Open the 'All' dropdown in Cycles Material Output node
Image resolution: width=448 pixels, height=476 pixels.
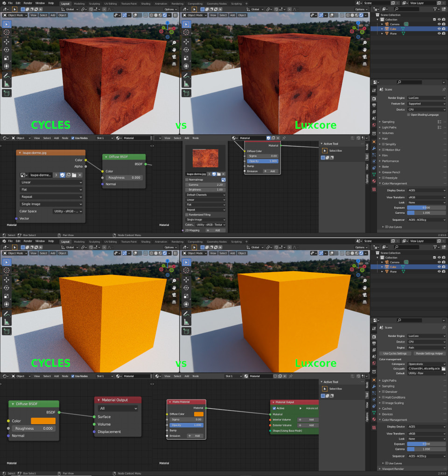pyautogui.click(x=118, y=408)
